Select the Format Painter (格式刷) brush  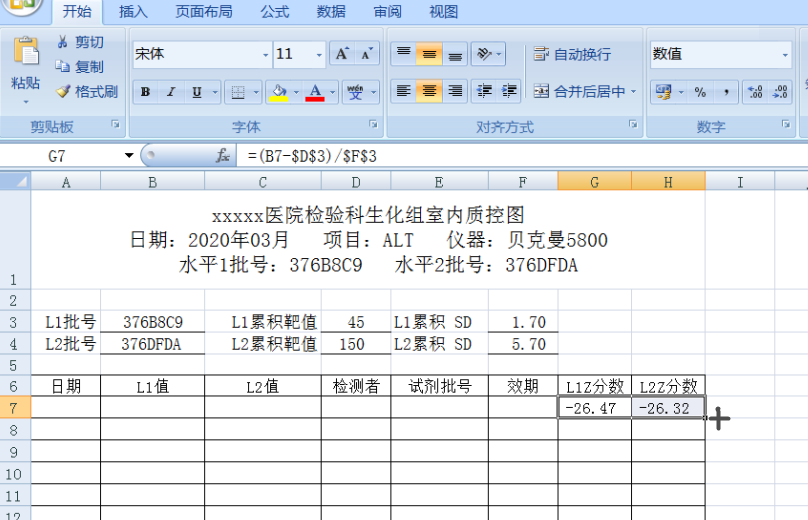(63, 91)
